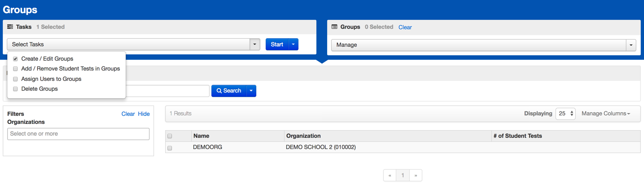This screenshot has width=644, height=185.
Task: Enable Add / Remove Student Tests in Groups
Action: 16,69
